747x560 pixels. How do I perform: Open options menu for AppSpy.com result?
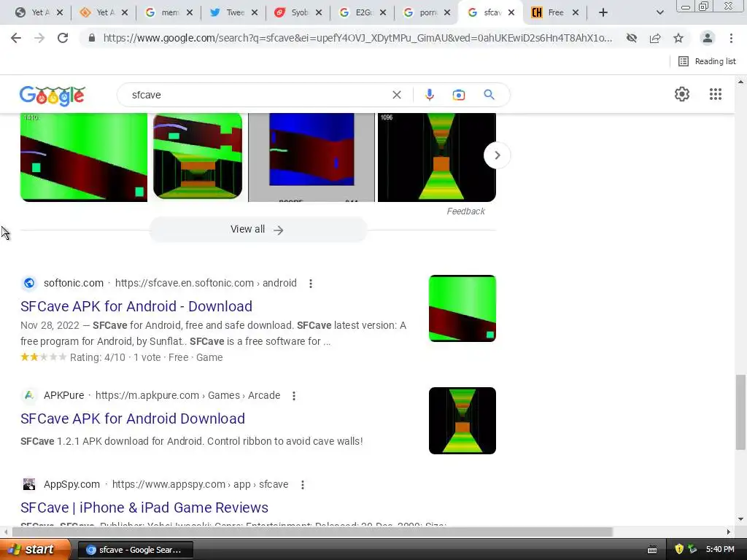(x=303, y=485)
